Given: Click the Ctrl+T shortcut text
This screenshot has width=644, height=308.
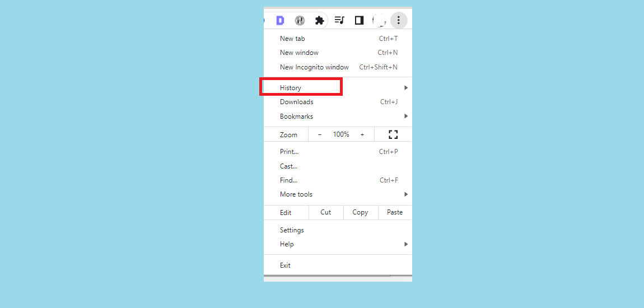Looking at the screenshot, I should coord(388,39).
